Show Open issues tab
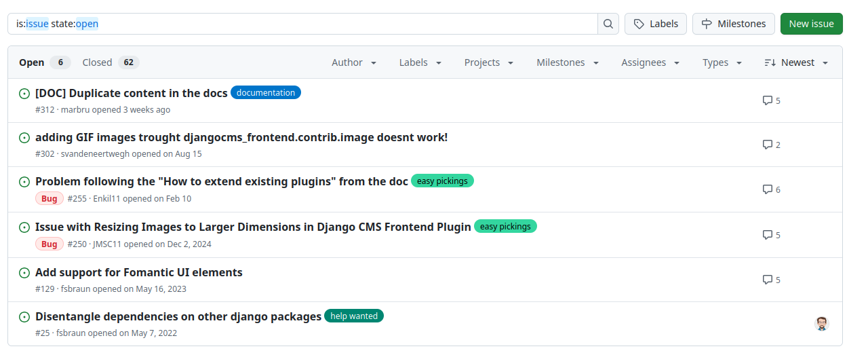Image resolution: width=868 pixels, height=353 pixels. coord(45,62)
